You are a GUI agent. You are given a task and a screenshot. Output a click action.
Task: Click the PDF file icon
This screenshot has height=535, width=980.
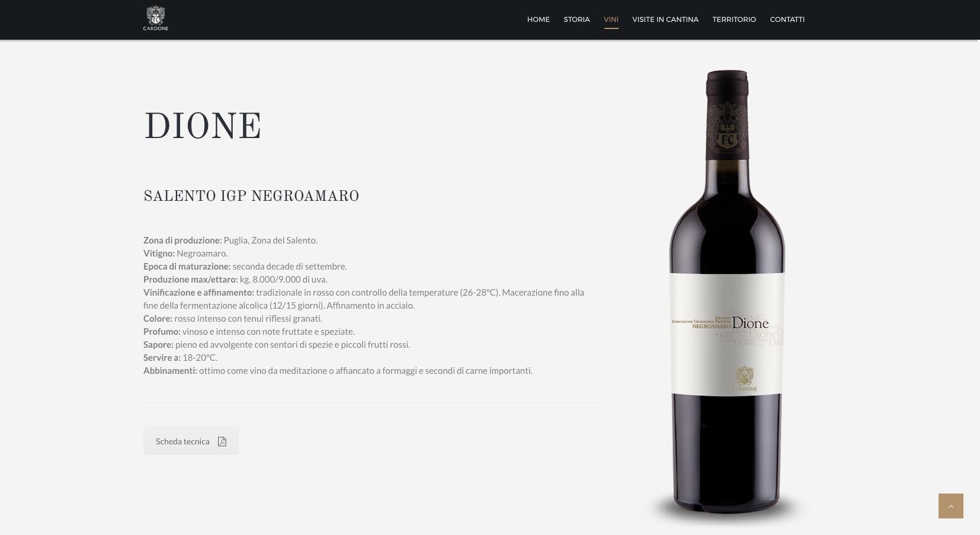pos(222,441)
